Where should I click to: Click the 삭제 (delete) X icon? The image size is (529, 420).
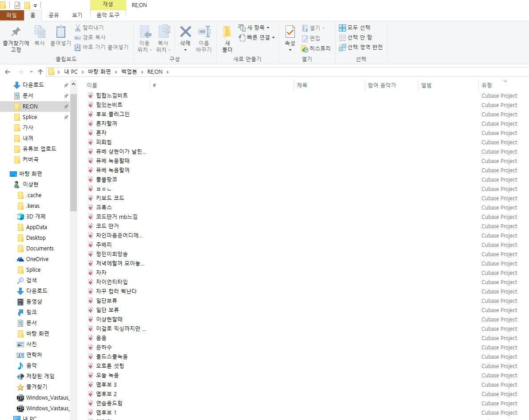click(x=185, y=32)
